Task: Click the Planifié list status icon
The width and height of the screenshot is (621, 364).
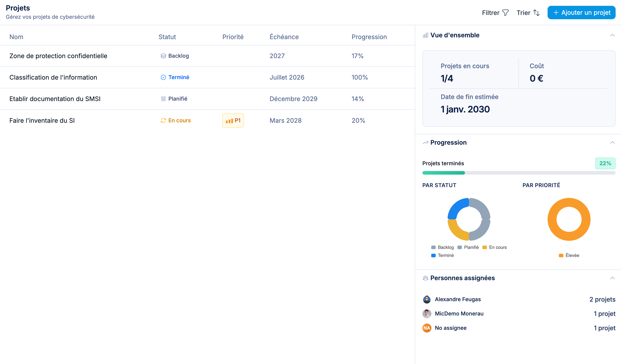Action: click(x=163, y=99)
